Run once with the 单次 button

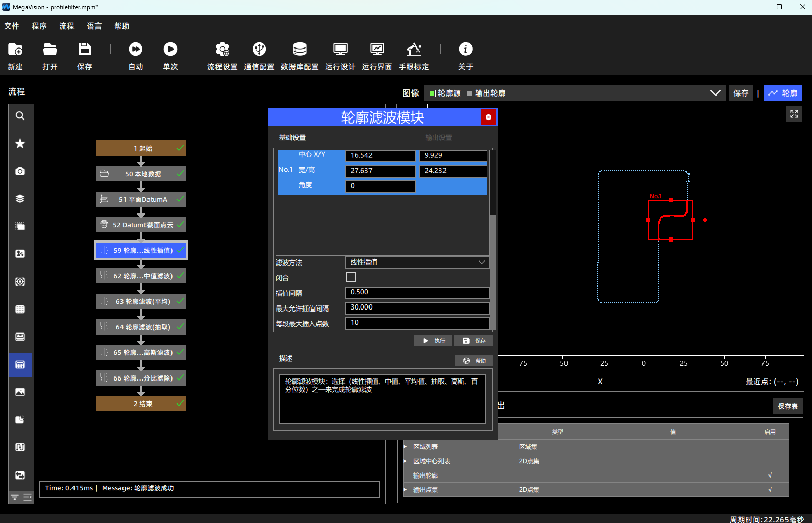click(x=170, y=50)
